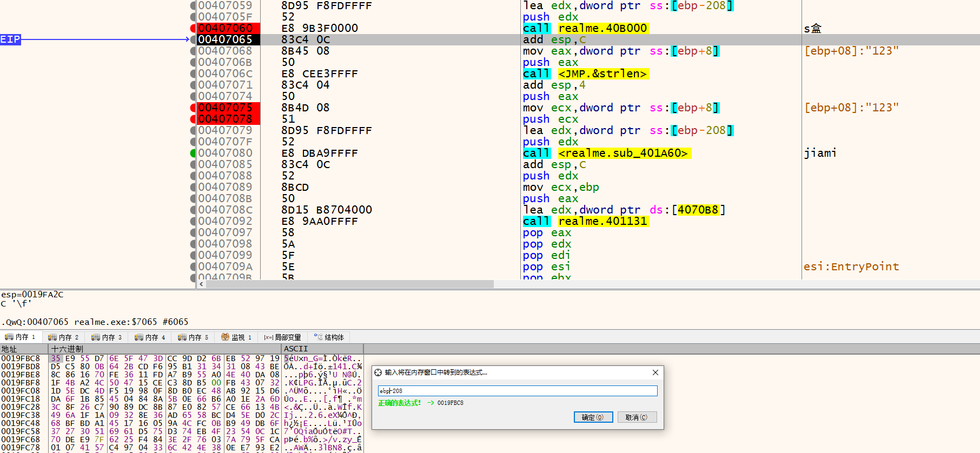Close the goto expression dialog
The height and width of the screenshot is (453, 980).
(x=655, y=372)
